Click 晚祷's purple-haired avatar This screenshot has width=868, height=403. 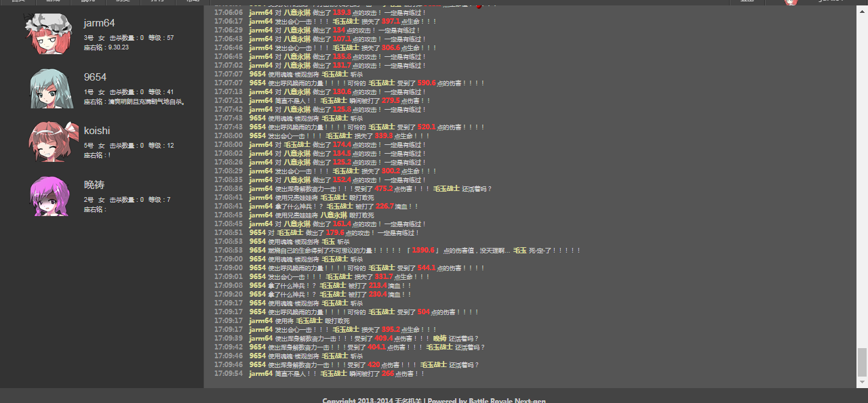point(49,196)
